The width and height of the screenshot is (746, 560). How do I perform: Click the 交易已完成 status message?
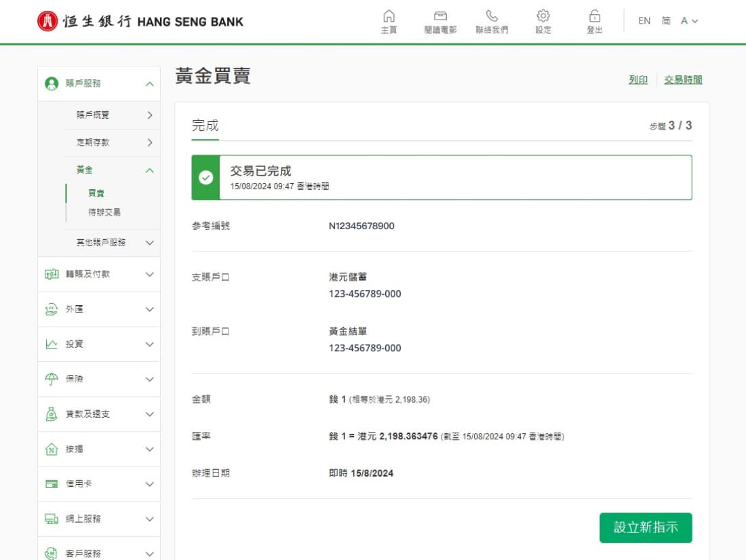260,171
